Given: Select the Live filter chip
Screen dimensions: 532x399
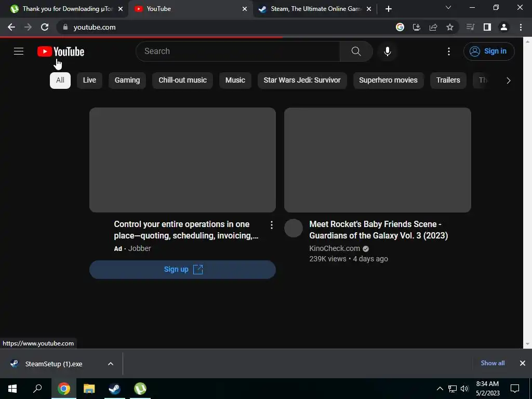Looking at the screenshot, I should 89,80.
